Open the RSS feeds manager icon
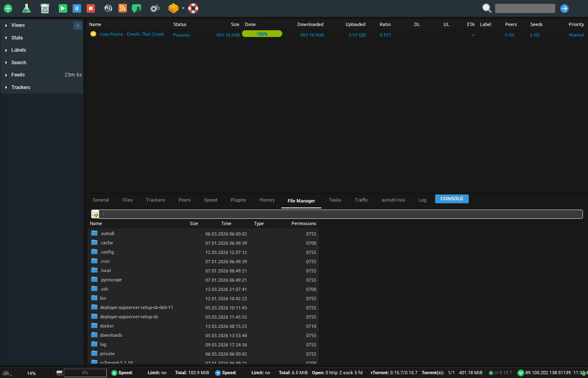 pyautogui.click(x=122, y=8)
